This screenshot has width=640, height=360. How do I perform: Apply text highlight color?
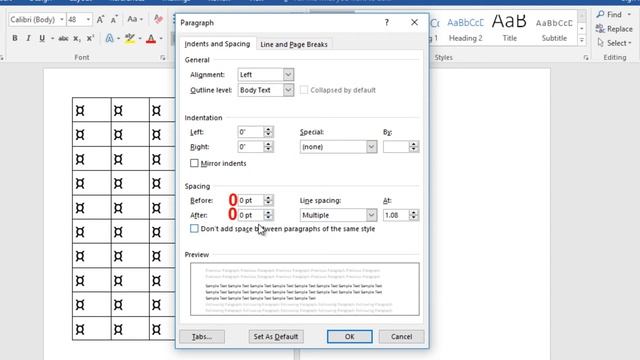(x=130, y=38)
